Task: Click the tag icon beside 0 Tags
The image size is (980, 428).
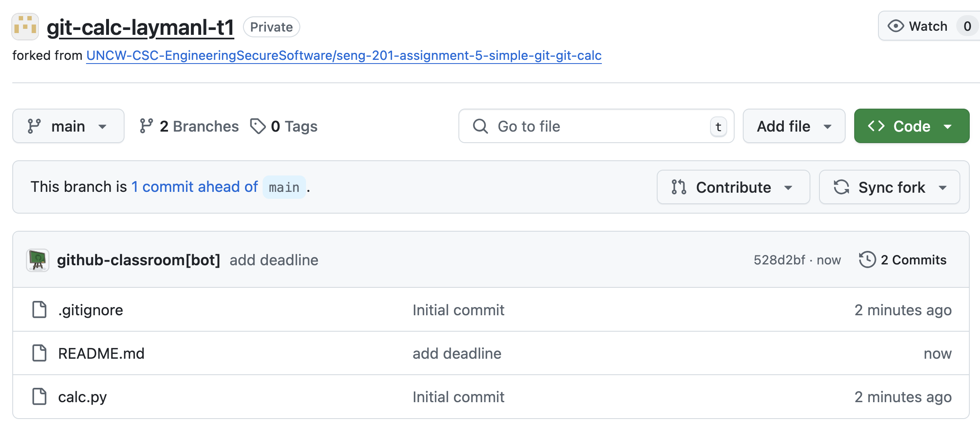Action: point(258,126)
